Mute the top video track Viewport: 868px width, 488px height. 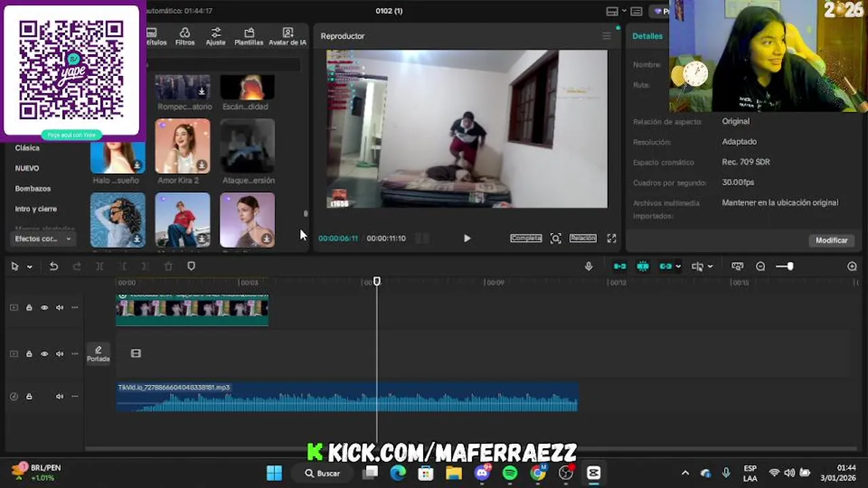(x=60, y=308)
